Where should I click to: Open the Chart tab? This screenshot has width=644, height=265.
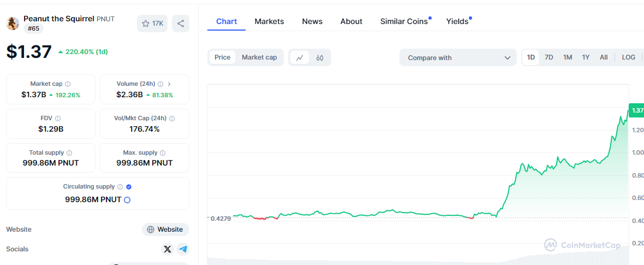[226, 21]
